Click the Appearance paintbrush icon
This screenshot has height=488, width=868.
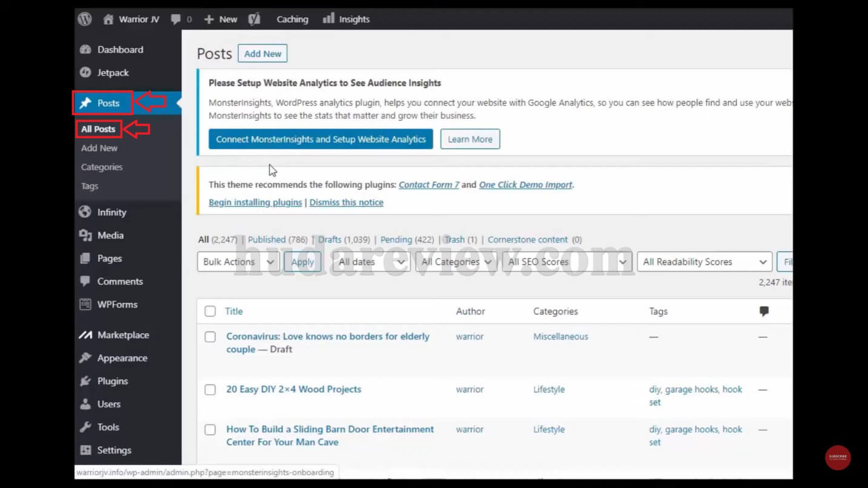point(85,358)
